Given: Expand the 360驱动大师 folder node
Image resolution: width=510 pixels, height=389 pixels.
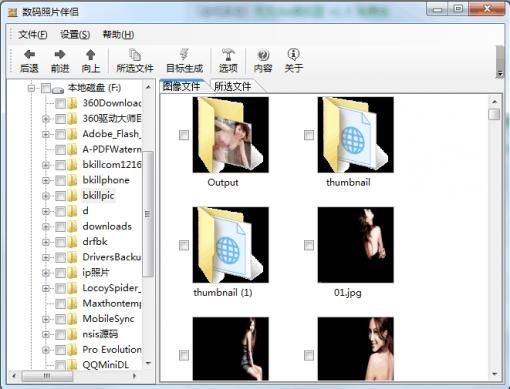Looking at the screenshot, I should pyautogui.click(x=46, y=119).
